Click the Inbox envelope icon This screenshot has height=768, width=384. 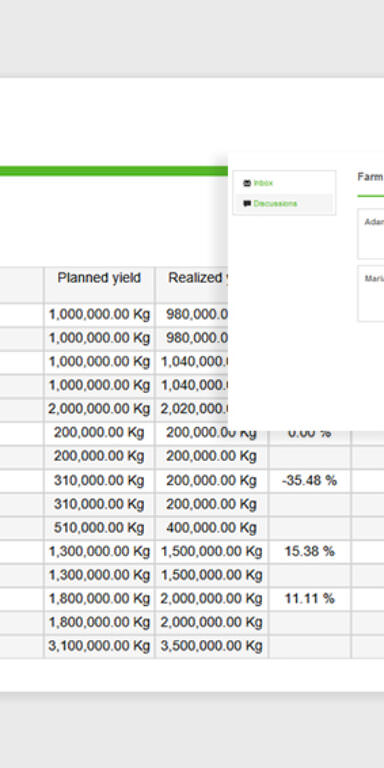tap(247, 183)
